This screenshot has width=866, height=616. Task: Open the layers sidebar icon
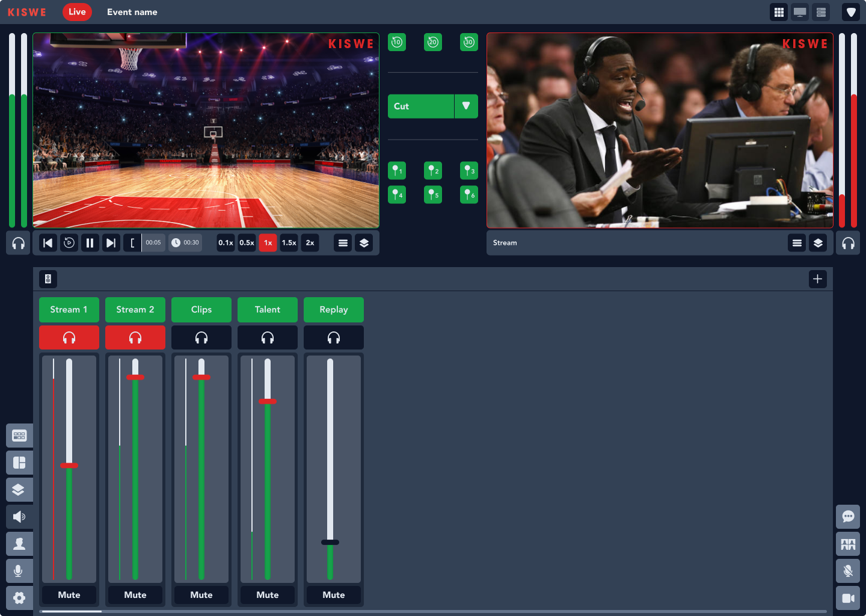(19, 490)
